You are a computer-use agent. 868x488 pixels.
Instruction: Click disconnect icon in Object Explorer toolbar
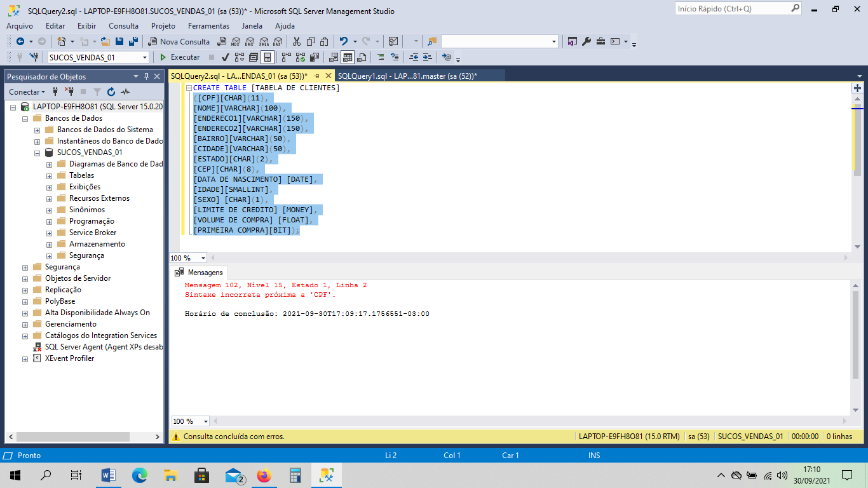(x=69, y=91)
